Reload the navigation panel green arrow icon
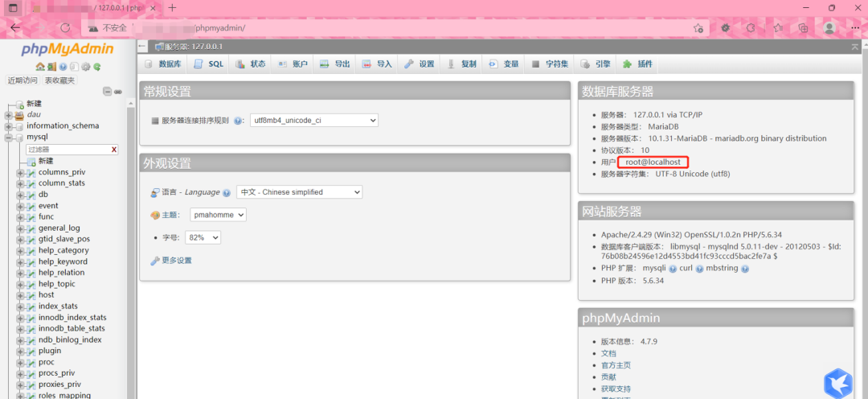This screenshot has height=399, width=868. click(97, 67)
